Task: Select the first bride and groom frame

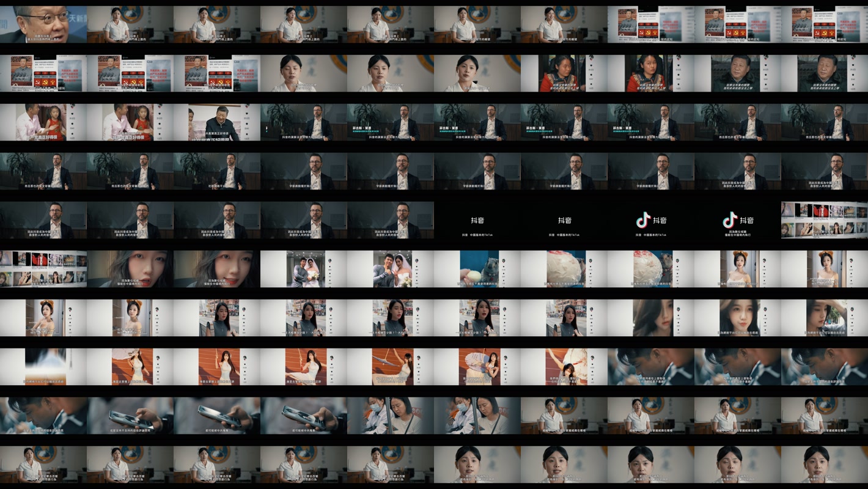Action: point(304,269)
